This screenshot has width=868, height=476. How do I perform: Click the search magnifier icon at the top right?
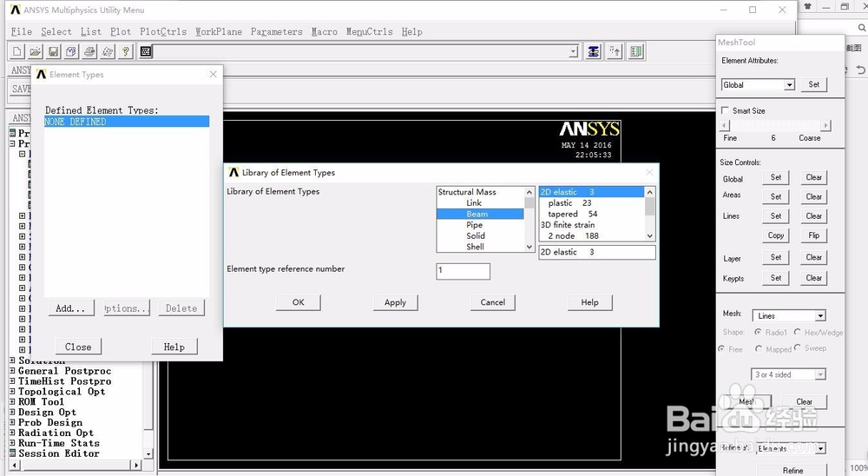(862, 28)
